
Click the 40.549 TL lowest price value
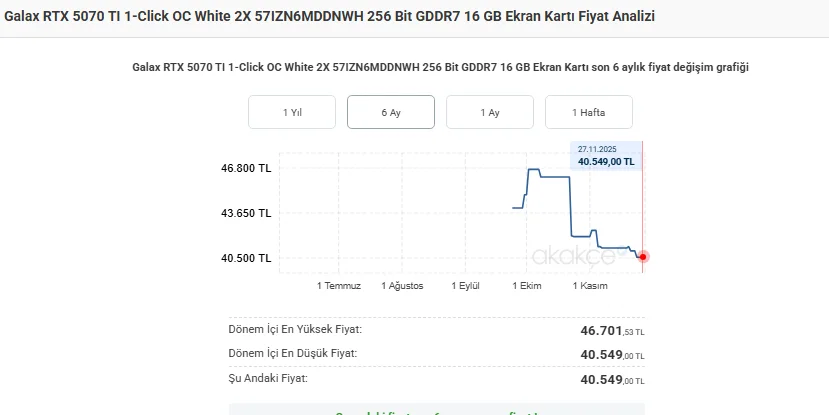(612, 355)
